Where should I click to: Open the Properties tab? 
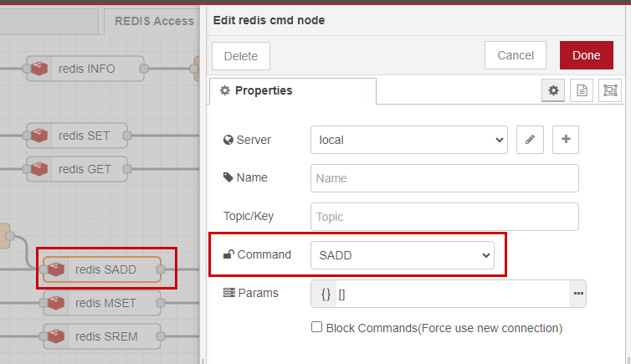[x=293, y=91]
